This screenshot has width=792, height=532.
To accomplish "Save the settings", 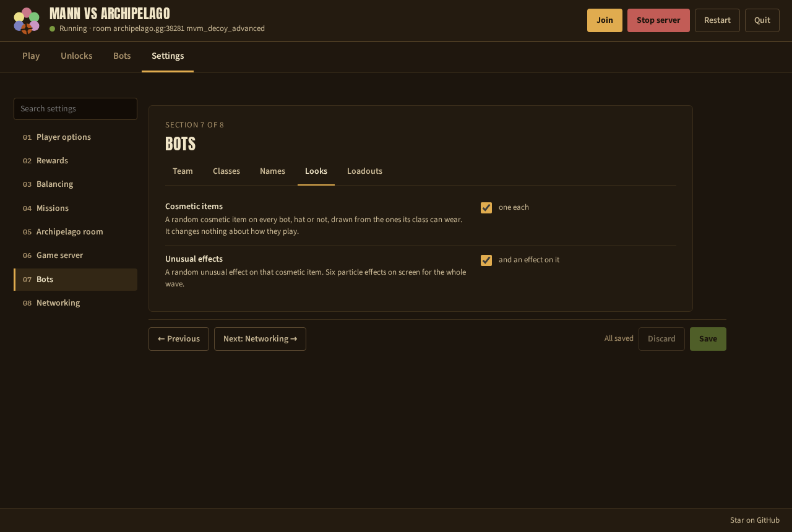I will (708, 339).
